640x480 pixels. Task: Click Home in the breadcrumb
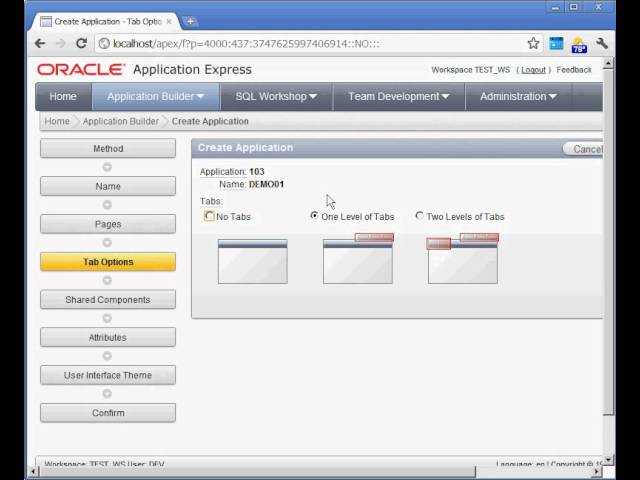pyautogui.click(x=57, y=121)
